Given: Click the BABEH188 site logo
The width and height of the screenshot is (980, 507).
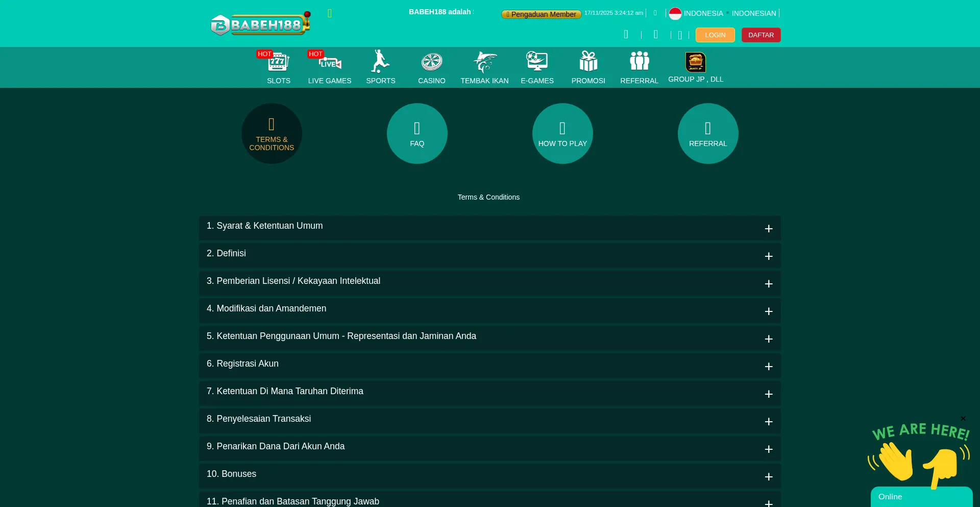Looking at the screenshot, I should (x=260, y=24).
